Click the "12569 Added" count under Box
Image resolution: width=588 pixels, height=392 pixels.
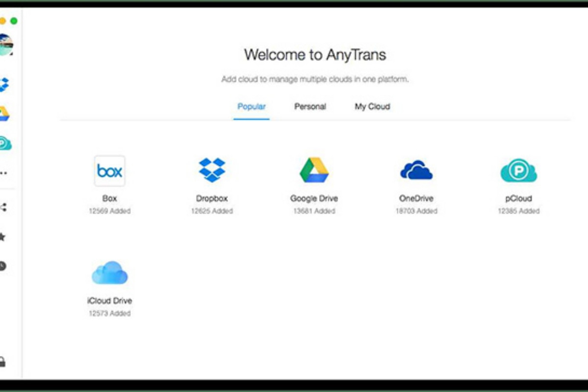click(110, 211)
